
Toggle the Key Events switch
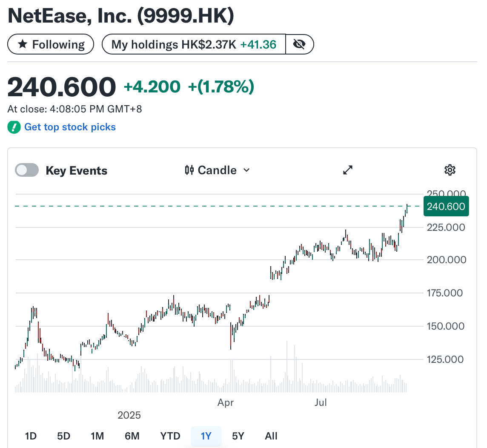coord(27,170)
